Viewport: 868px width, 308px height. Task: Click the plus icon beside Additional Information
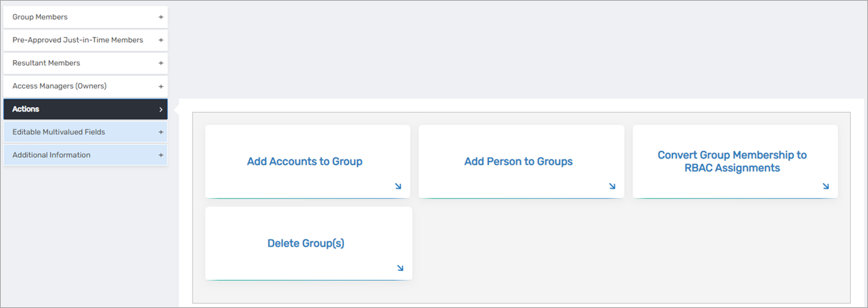coord(161,155)
